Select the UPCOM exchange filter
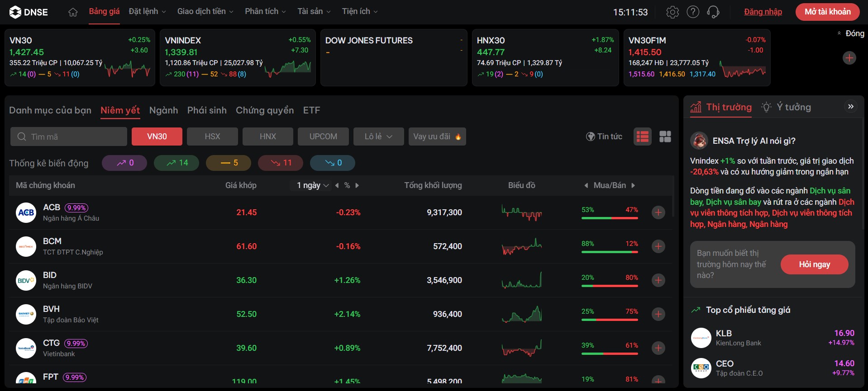Image resolution: width=868 pixels, height=391 pixels. 323,137
